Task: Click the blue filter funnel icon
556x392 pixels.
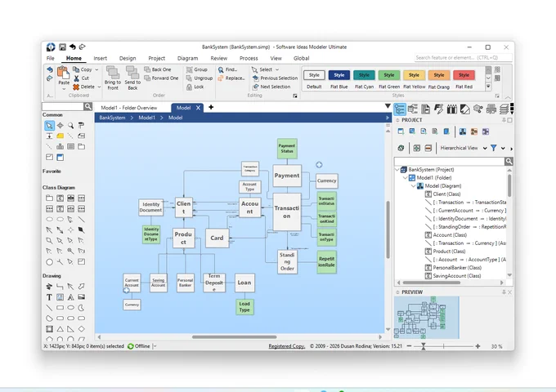Action: pos(493,148)
